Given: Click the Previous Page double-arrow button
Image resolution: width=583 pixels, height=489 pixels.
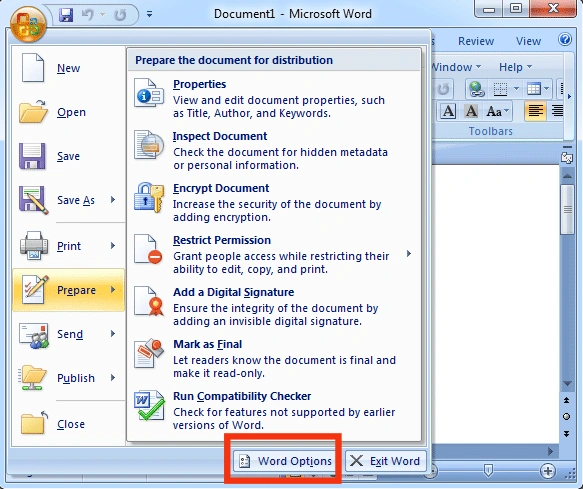Looking at the screenshot, I should [x=566, y=400].
